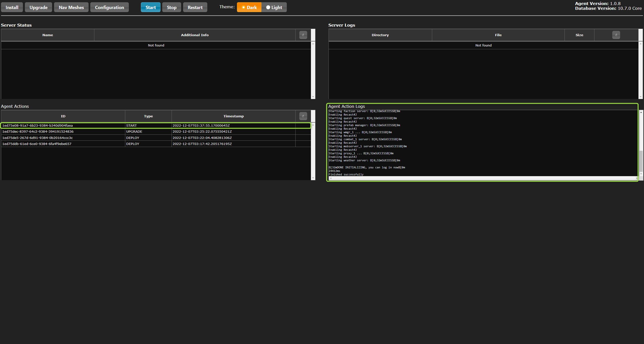The width and height of the screenshot is (644, 344).
Task: Select the Dark theme radio button
Action: 249,7
